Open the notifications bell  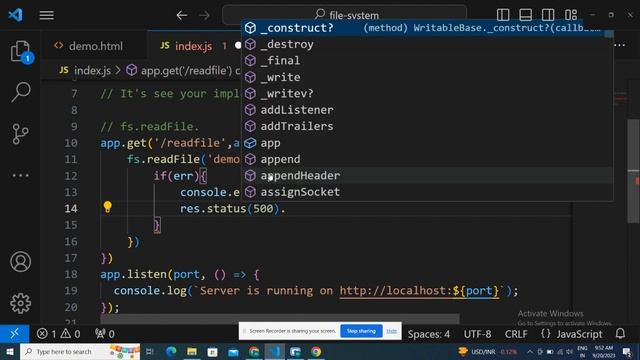coord(620,333)
